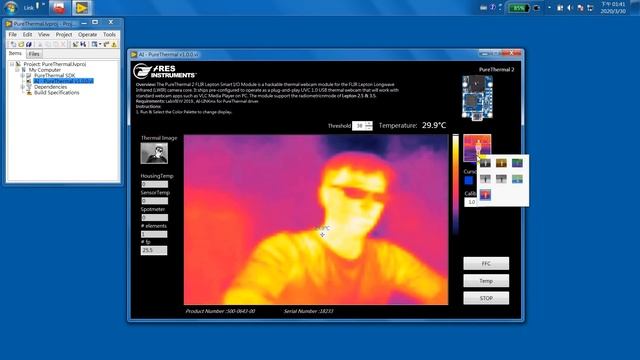The image size is (640, 360).
Task: Click the main thermal image display
Action: click(x=316, y=220)
